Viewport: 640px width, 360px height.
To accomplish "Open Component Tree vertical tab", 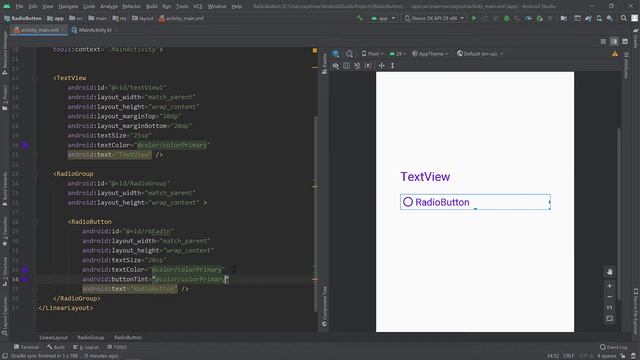I will click(324, 307).
